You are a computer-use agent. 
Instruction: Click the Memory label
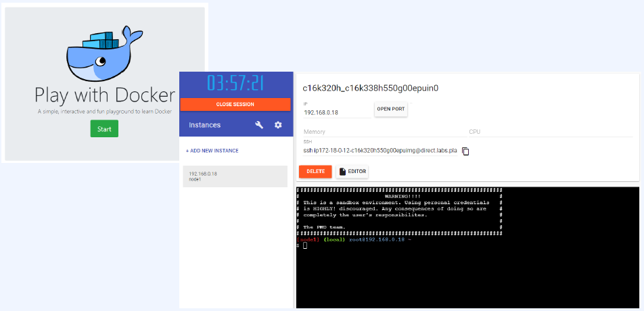[x=315, y=132]
